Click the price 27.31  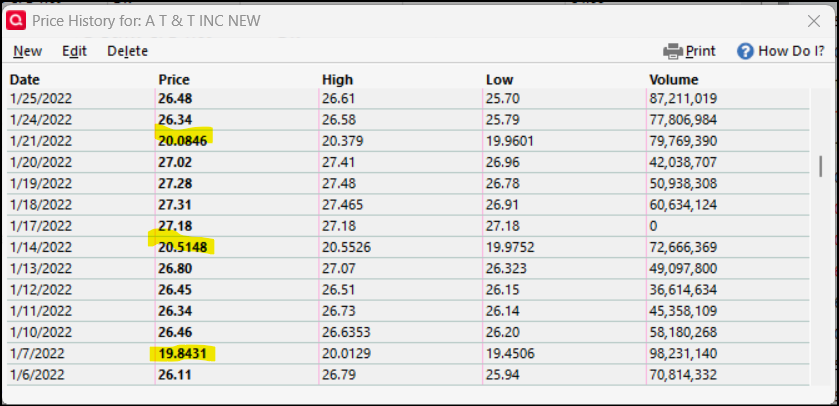click(x=175, y=204)
